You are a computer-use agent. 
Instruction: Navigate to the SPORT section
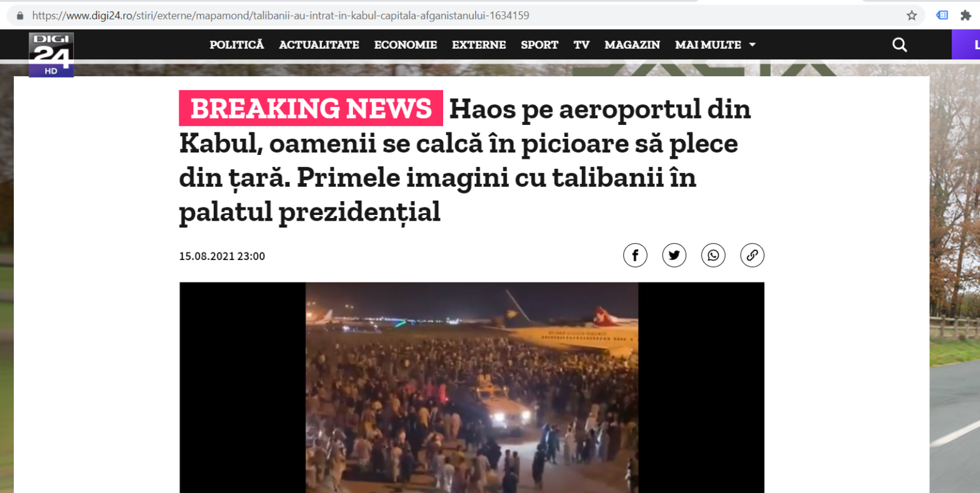point(539,45)
